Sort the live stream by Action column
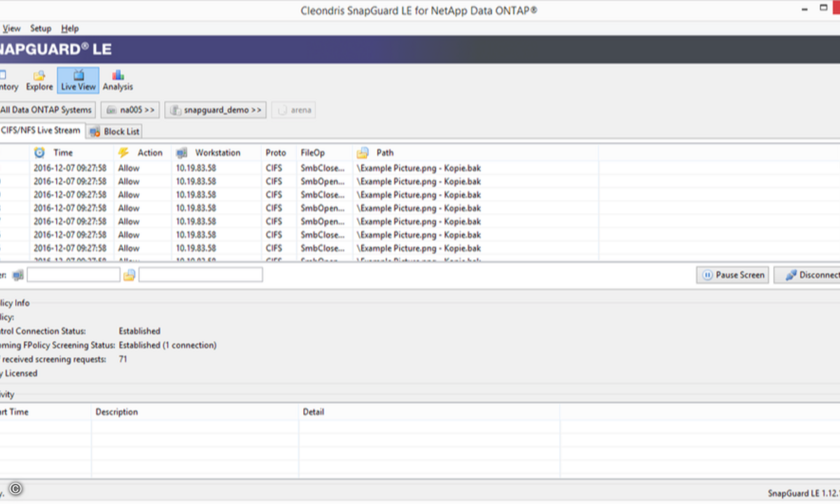Viewport: 840px width, 504px height. 143,153
